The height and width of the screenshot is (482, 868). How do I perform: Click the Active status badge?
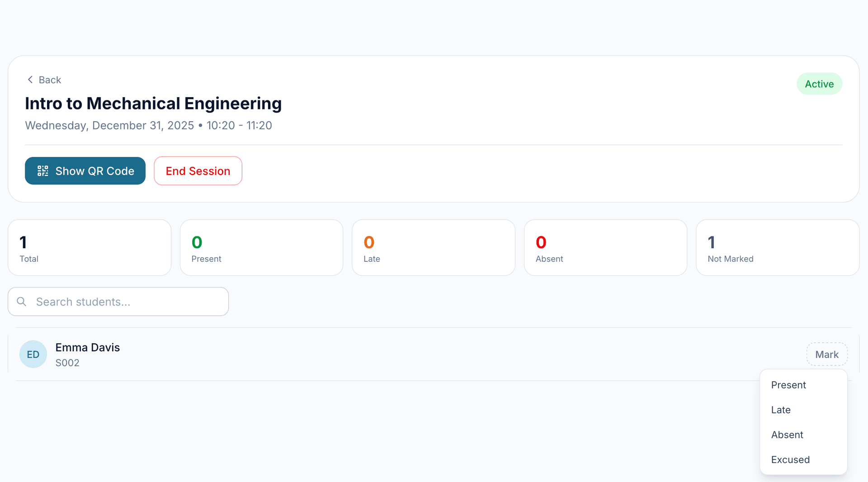click(x=819, y=84)
